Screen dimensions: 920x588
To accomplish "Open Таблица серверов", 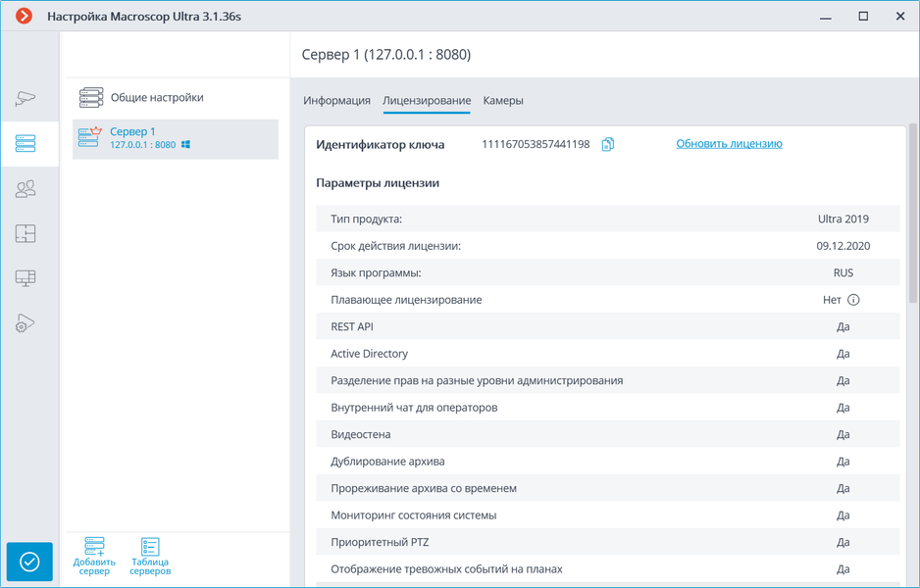I will (150, 556).
